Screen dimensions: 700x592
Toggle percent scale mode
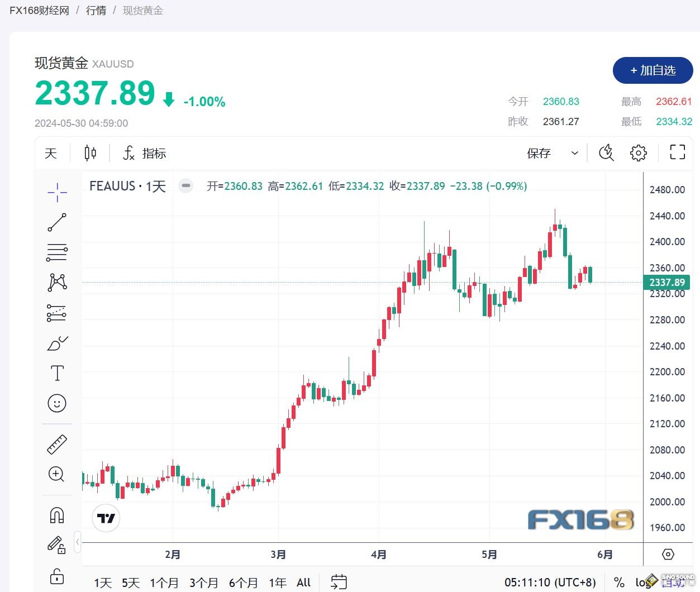(619, 583)
